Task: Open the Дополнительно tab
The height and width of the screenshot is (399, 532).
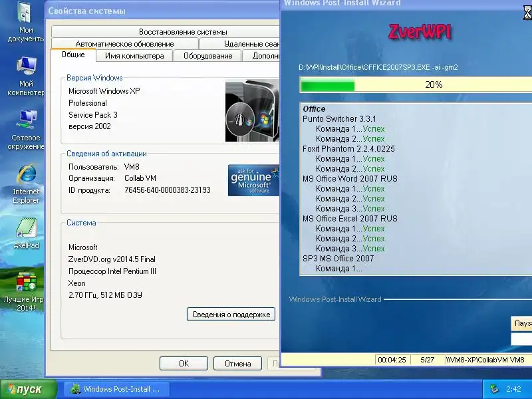Action: pos(261,56)
